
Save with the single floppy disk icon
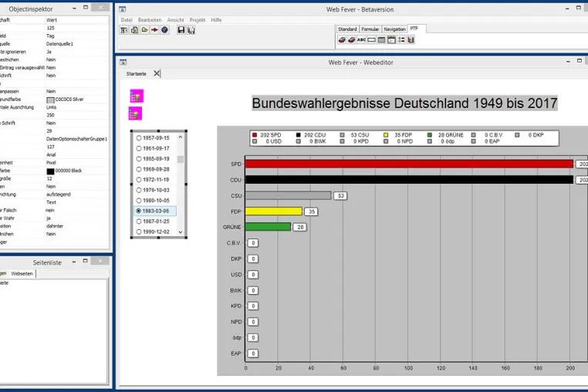(x=181, y=30)
